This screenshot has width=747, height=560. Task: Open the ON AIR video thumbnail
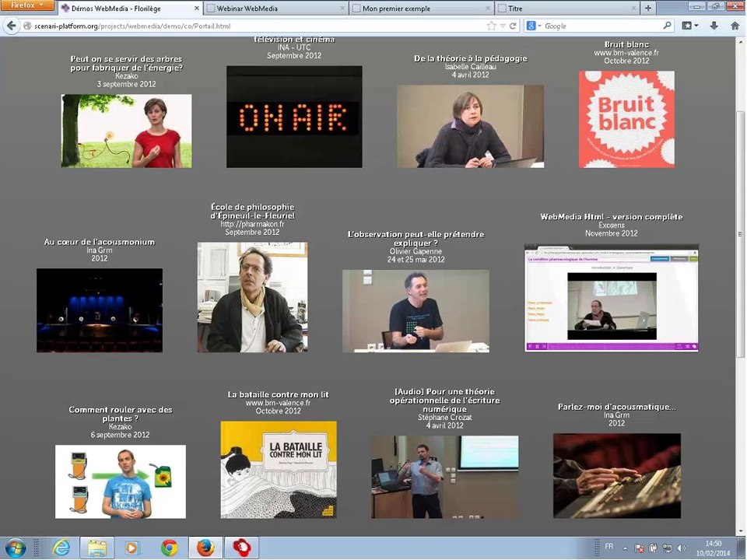294,117
